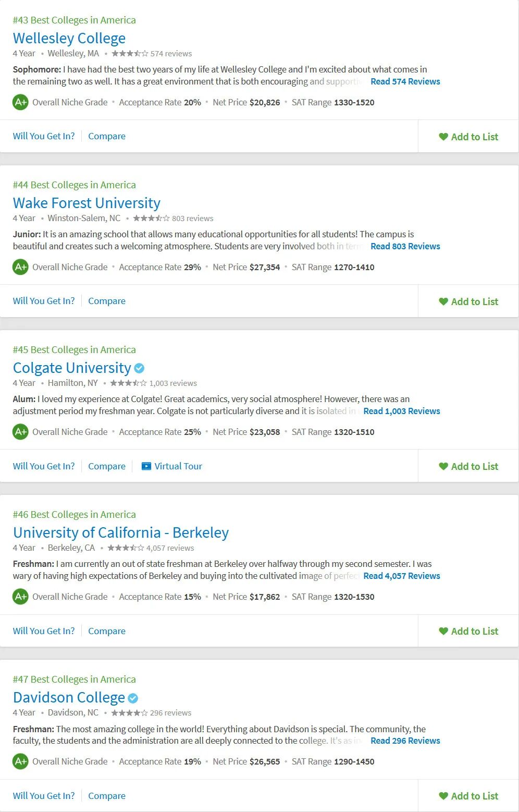
Task: Click the #45 Best Colleges in America ranking link
Action: (x=74, y=349)
